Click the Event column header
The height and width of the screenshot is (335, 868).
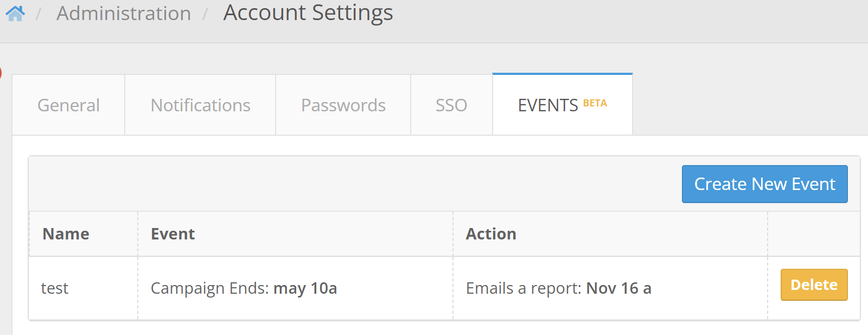click(173, 234)
